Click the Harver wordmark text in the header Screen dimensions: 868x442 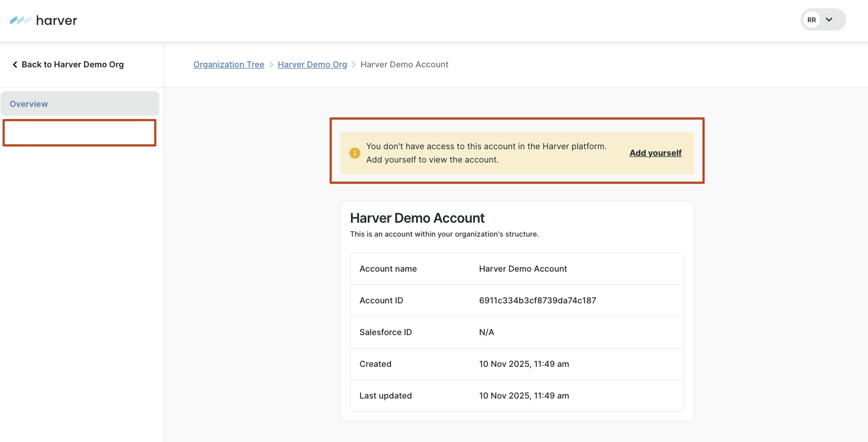[56, 21]
